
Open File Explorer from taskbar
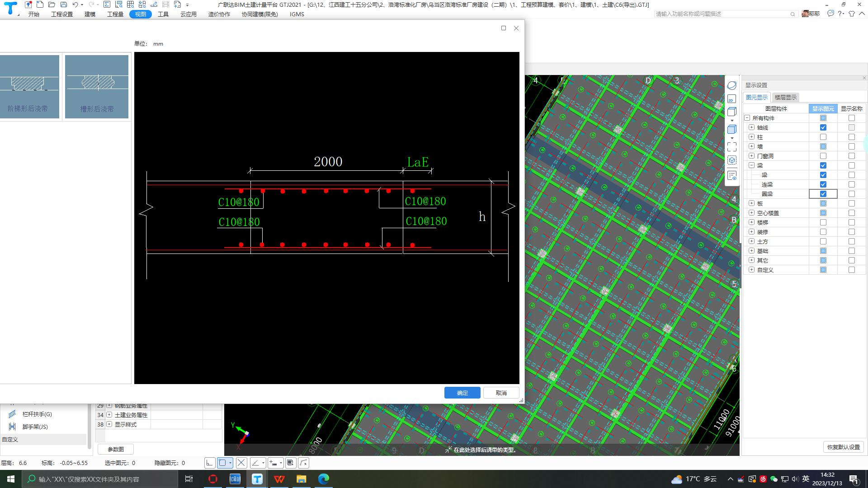[302, 479]
